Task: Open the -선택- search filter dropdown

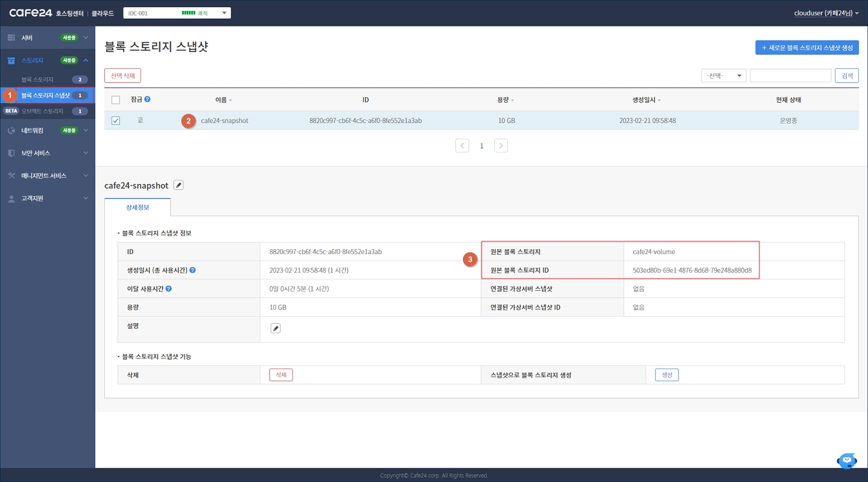Action: click(x=723, y=76)
